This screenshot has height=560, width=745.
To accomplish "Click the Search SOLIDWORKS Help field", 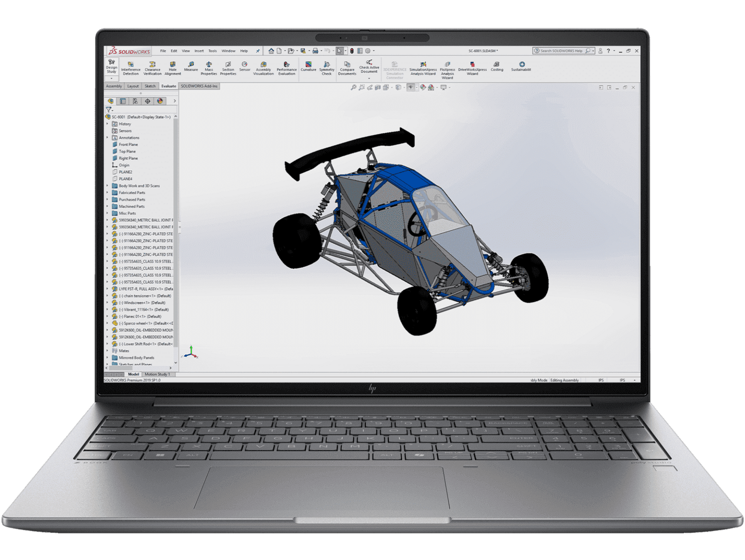I will click(562, 51).
